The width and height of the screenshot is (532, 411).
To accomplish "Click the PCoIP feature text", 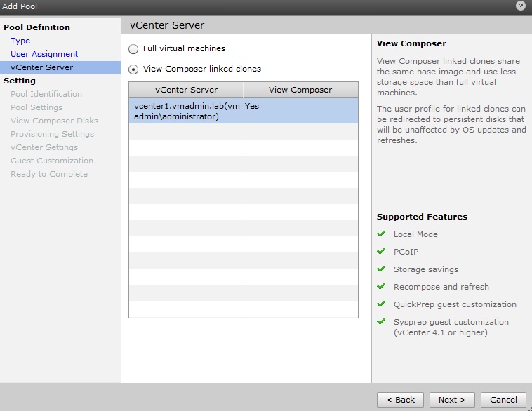I will coord(406,252).
